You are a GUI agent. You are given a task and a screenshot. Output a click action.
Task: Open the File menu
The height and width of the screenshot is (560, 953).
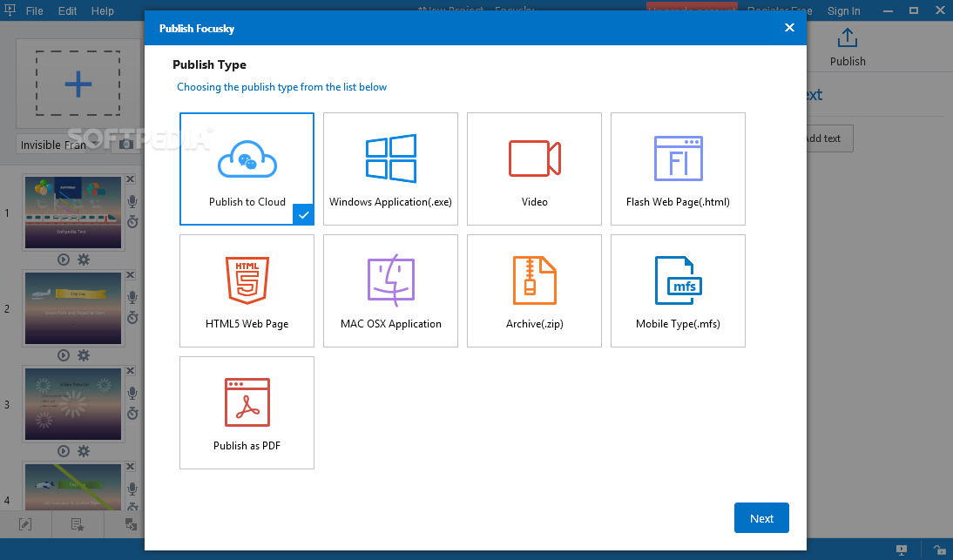pyautogui.click(x=35, y=11)
